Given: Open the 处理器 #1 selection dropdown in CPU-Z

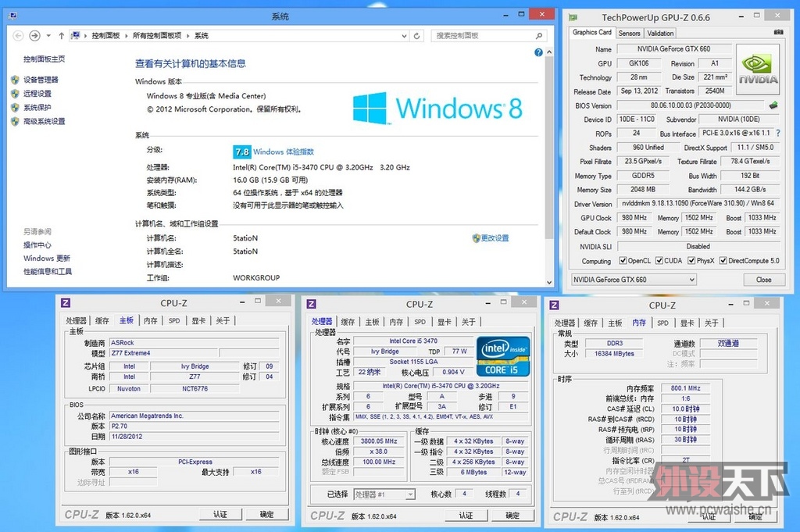Looking at the screenshot, I should pyautogui.click(x=384, y=495).
